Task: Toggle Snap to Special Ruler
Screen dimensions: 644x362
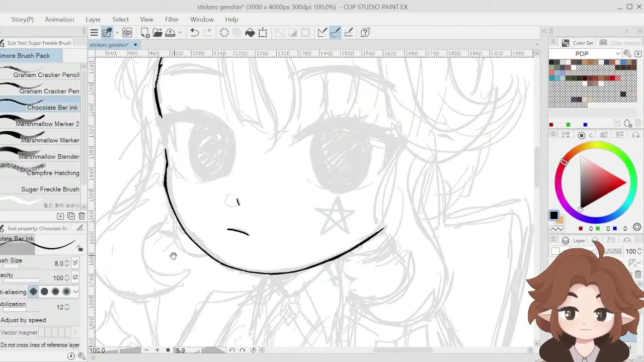Action: (x=335, y=33)
